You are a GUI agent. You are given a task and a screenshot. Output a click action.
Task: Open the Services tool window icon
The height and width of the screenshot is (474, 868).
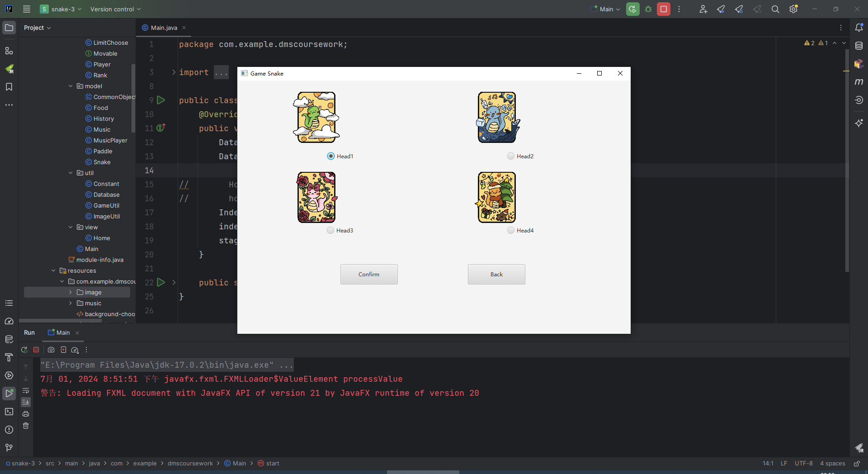9,375
